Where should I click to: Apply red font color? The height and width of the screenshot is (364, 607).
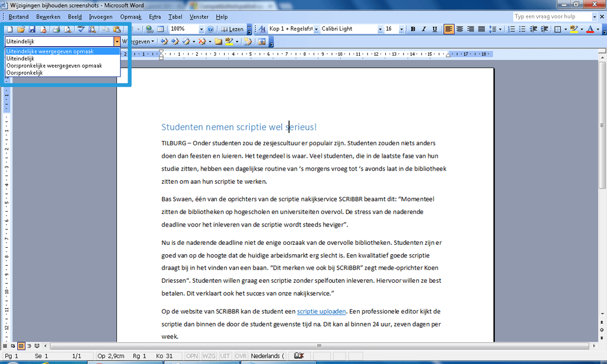click(590, 29)
